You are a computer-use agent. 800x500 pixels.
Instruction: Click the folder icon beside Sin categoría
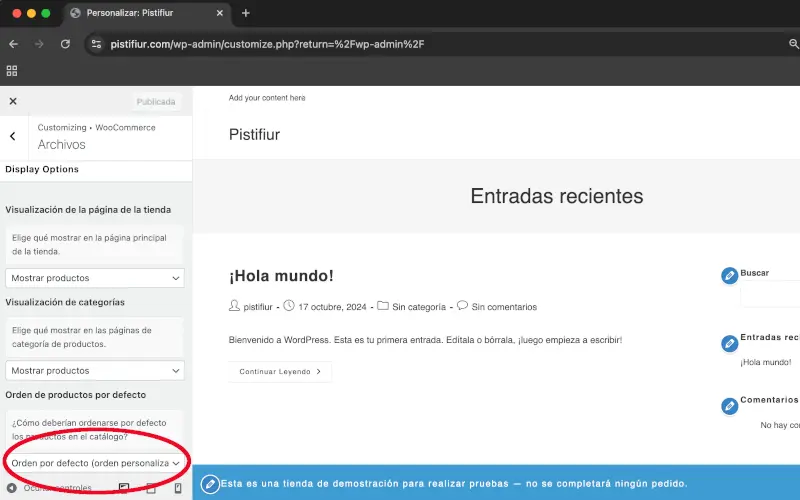pyautogui.click(x=383, y=306)
